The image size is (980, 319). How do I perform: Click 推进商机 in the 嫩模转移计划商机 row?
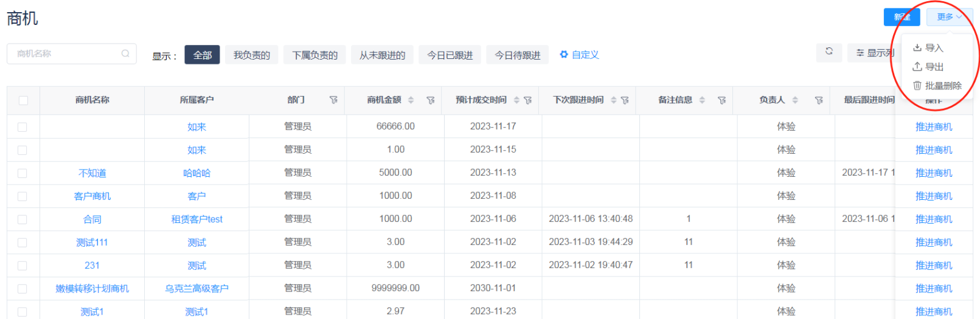[934, 289]
